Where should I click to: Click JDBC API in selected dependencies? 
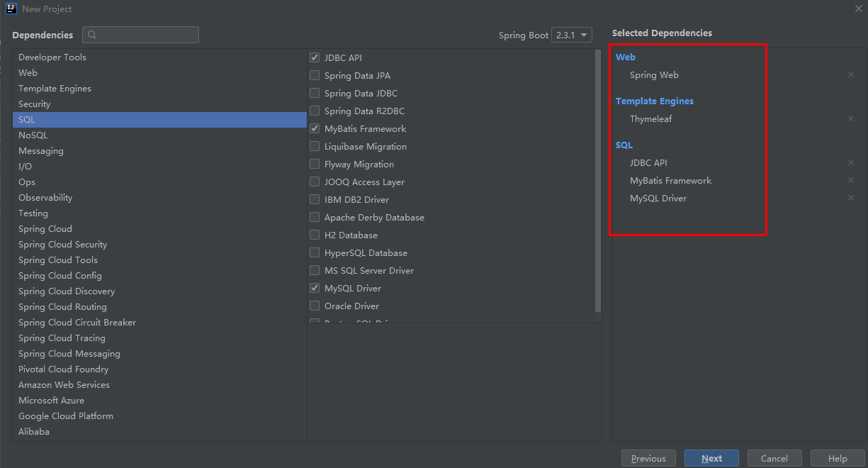click(x=648, y=162)
